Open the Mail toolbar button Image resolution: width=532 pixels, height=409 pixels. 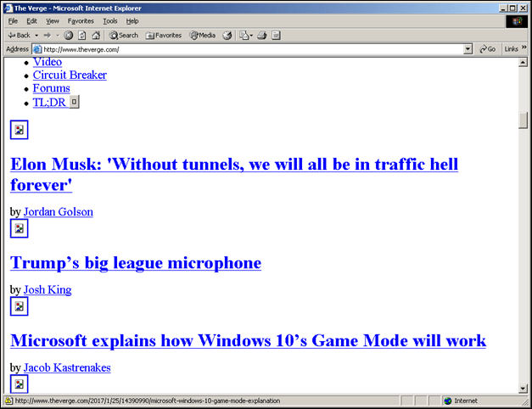[246, 36]
